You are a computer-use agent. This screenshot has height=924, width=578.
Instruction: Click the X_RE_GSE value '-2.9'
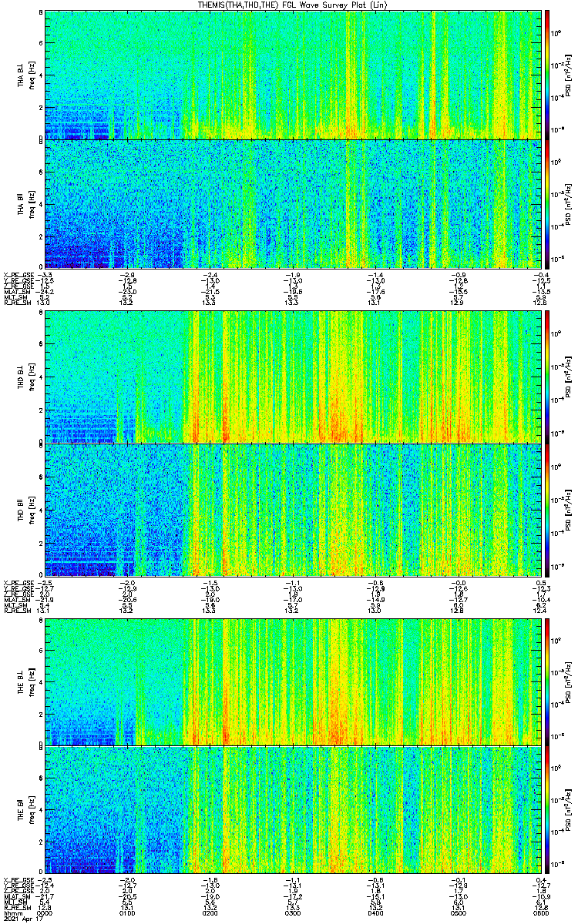point(126,275)
